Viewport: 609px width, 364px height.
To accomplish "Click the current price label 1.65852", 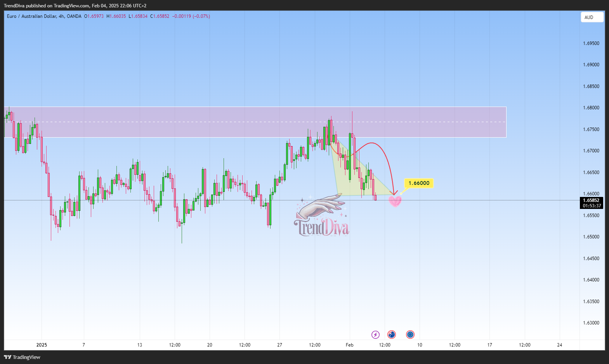I will point(591,200).
